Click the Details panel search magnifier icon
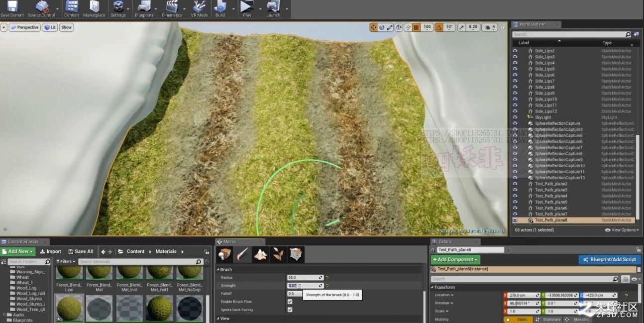 pos(616,279)
